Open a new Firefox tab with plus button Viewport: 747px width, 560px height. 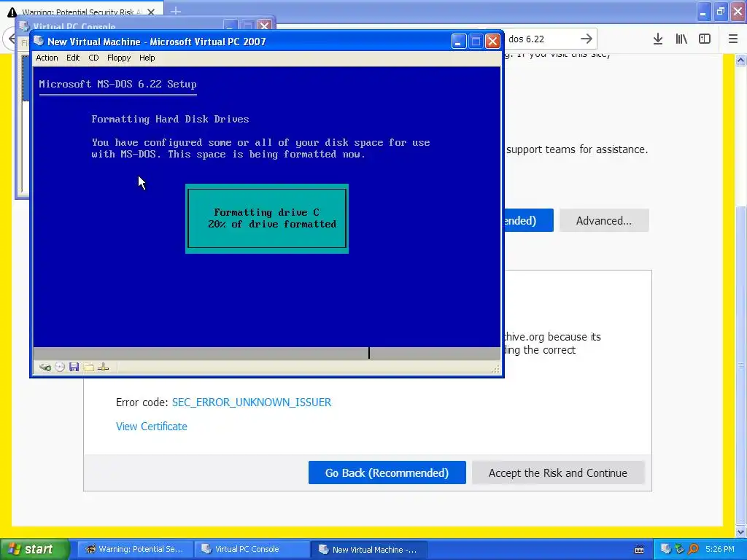point(175,11)
